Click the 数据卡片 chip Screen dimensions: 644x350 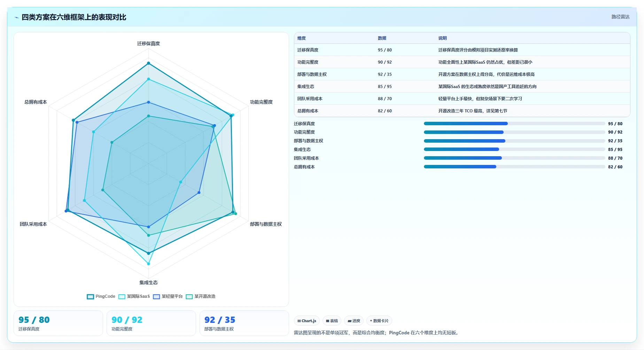coord(379,321)
